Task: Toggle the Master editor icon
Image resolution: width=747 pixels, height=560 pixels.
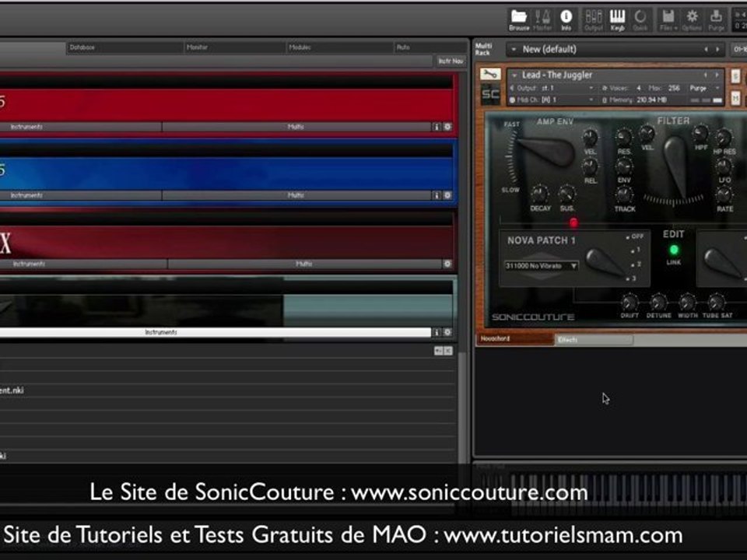Action: click(542, 20)
